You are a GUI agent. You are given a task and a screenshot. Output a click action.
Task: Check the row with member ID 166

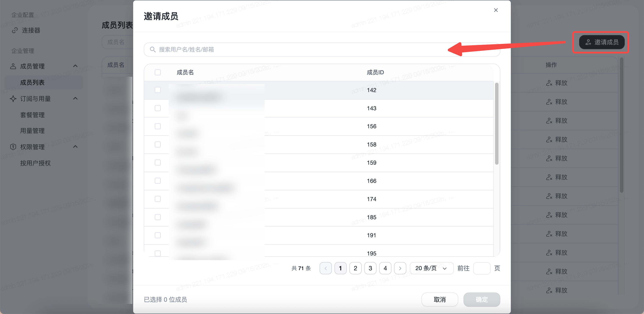coord(157,181)
